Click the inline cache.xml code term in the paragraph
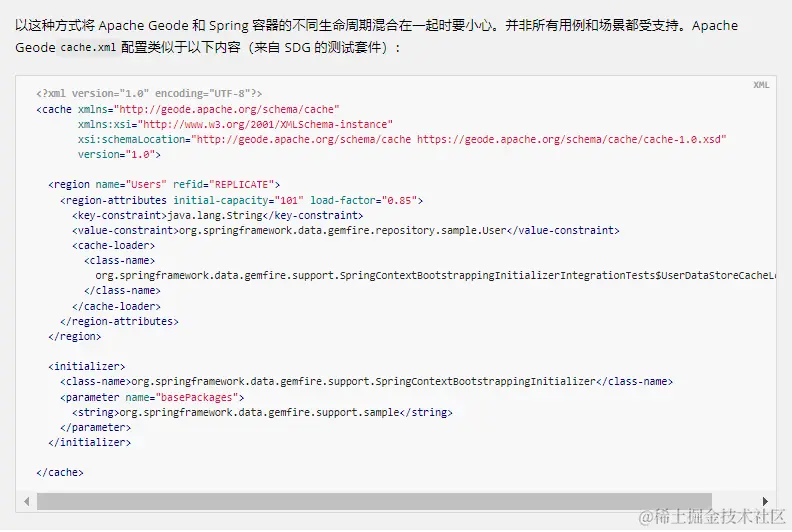This screenshot has height=532, width=792. [88, 47]
